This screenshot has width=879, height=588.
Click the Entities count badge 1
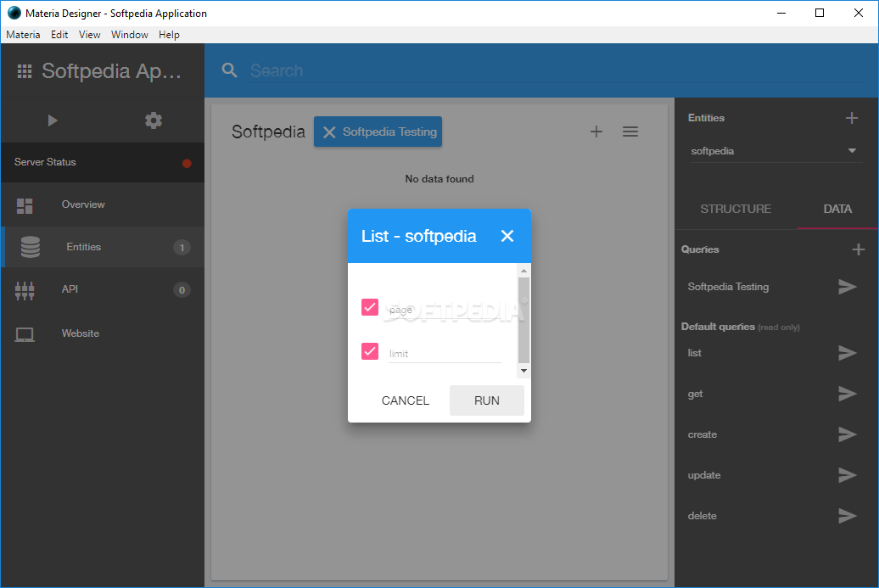(x=182, y=247)
